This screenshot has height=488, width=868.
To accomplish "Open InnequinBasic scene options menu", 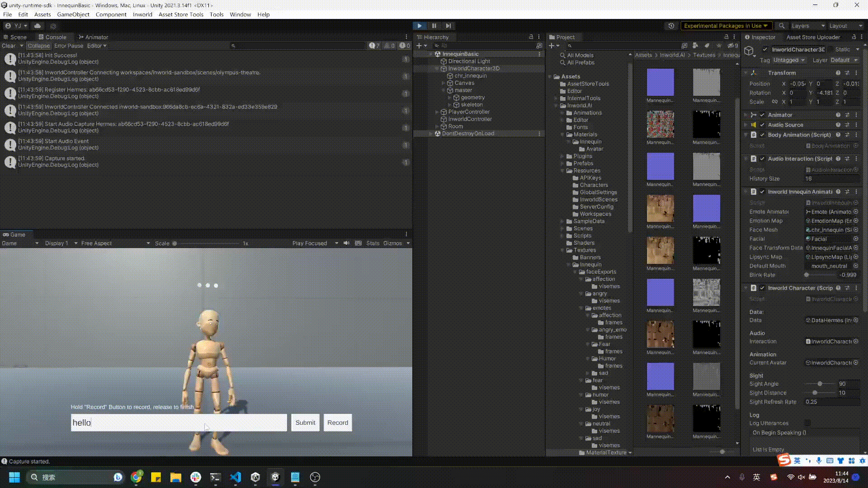I will 539,54.
